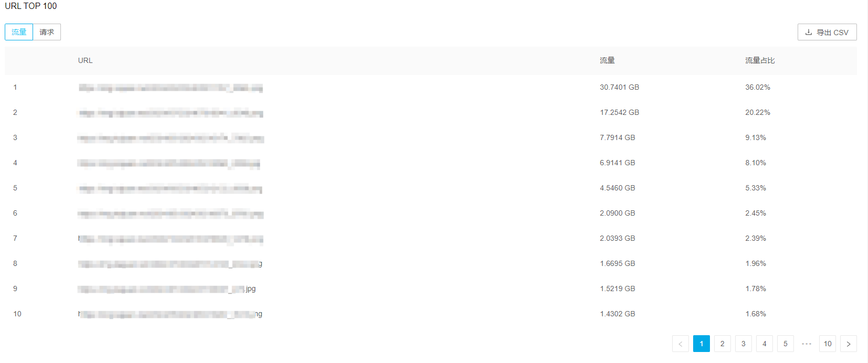Jump to pagination page 4

pos(765,344)
